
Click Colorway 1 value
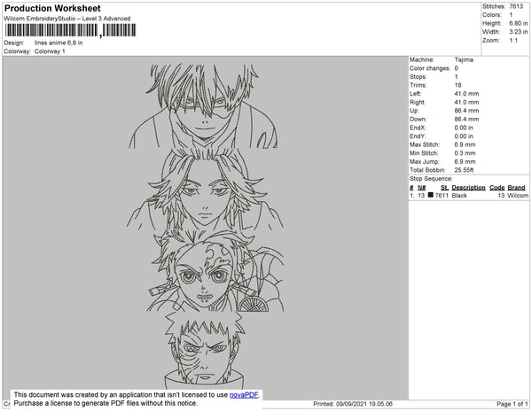click(50, 51)
